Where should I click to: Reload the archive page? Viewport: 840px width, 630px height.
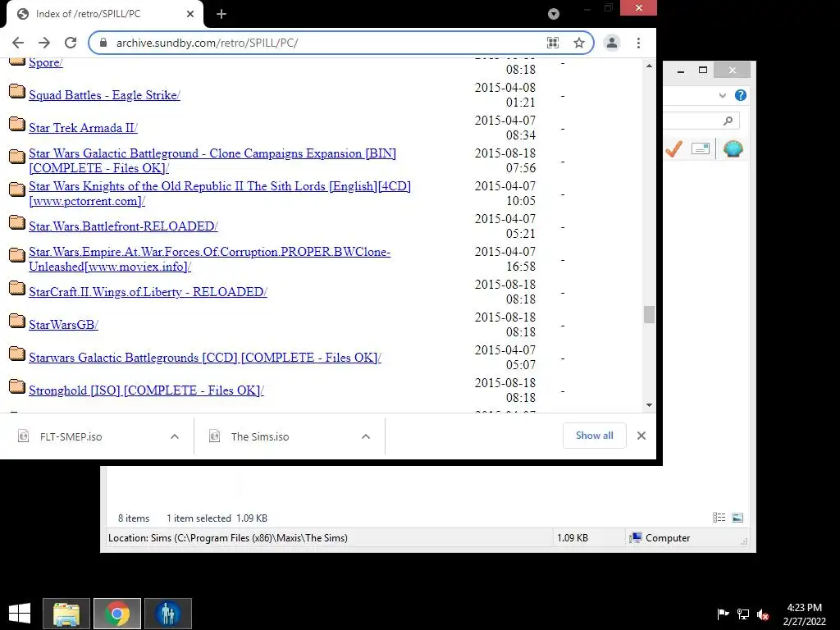[71, 43]
